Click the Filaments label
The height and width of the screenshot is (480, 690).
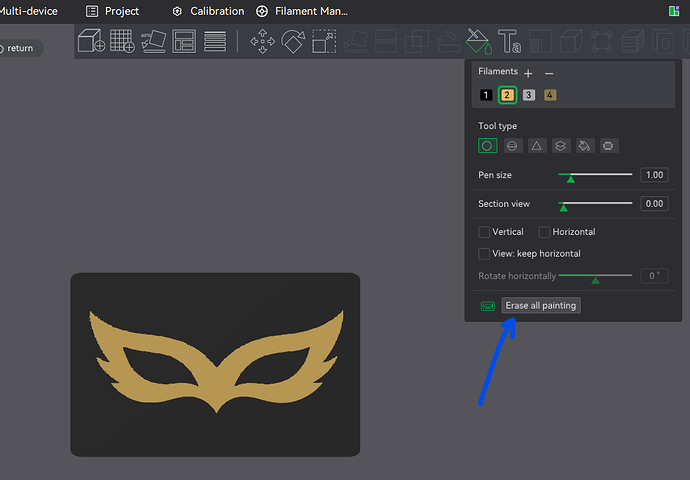click(x=498, y=71)
